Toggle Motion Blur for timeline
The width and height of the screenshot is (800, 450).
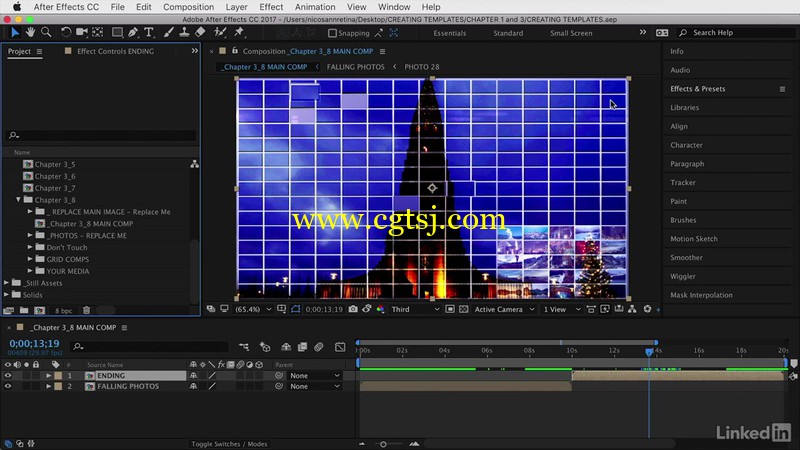[319, 347]
